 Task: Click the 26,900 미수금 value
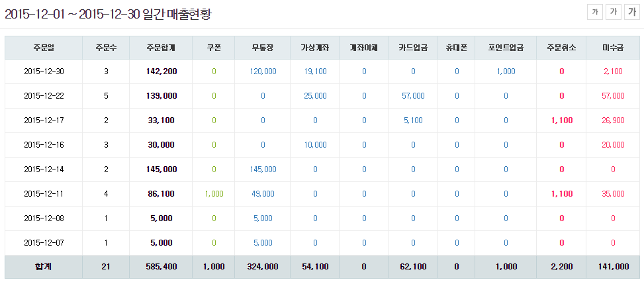tap(613, 120)
